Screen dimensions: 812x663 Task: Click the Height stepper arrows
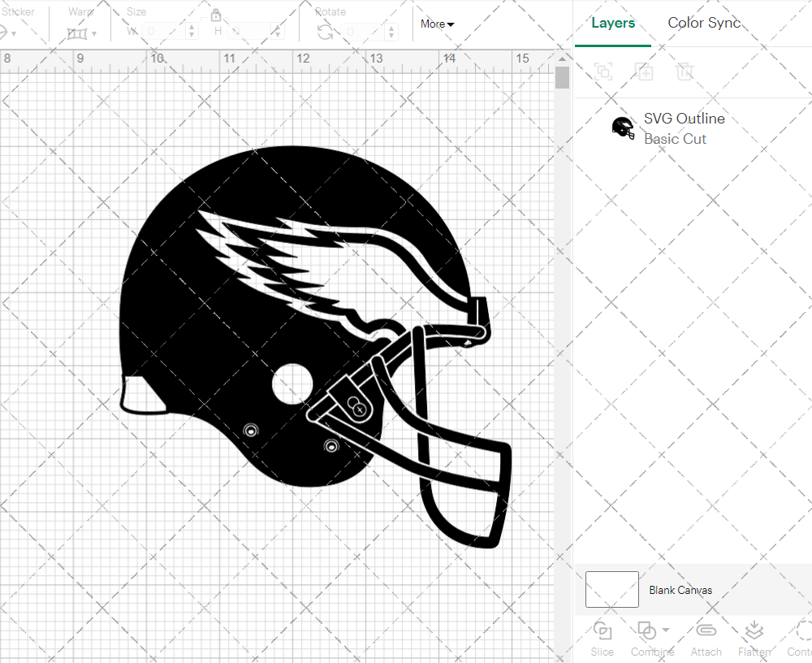tap(278, 32)
